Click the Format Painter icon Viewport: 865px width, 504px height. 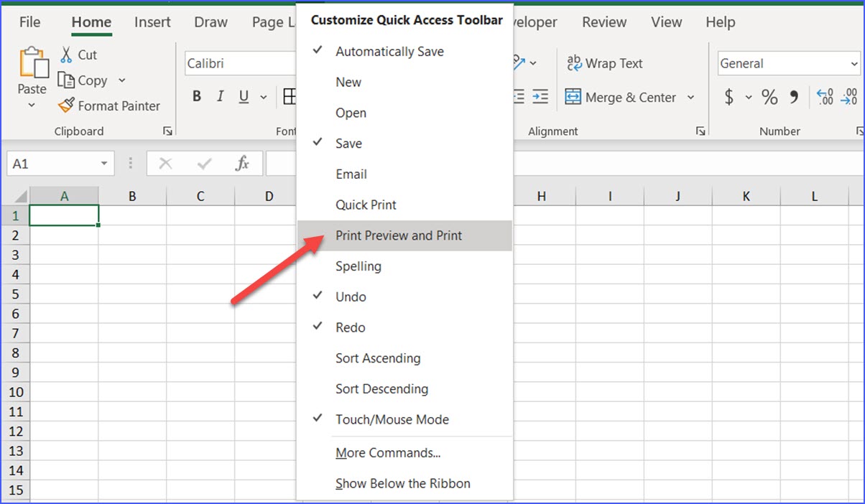[67, 106]
